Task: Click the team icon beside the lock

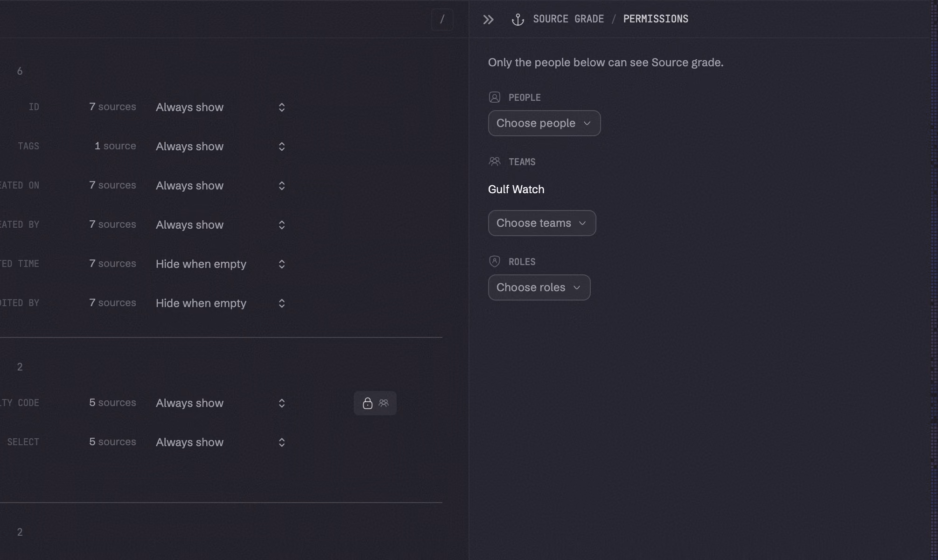Action: tap(384, 403)
